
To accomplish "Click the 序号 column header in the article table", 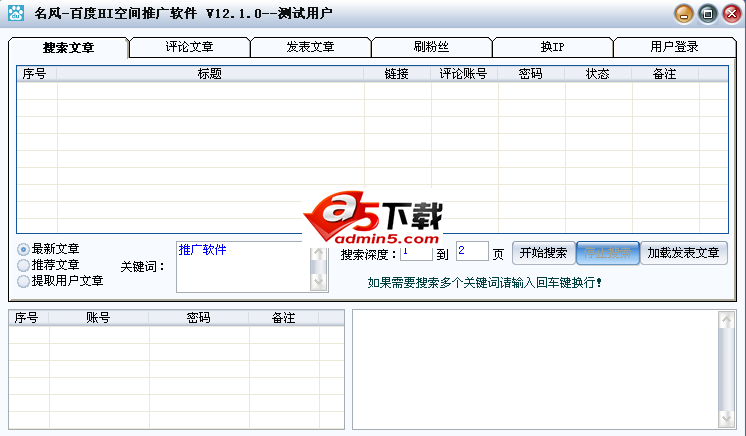I will coord(37,74).
